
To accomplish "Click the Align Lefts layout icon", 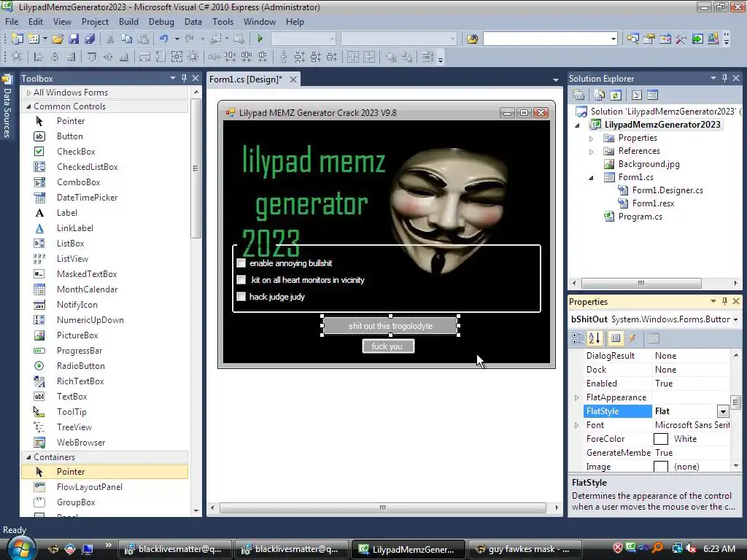I will tap(39, 57).
